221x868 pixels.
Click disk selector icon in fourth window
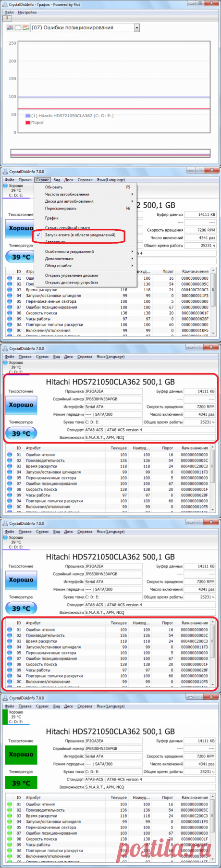5,537
